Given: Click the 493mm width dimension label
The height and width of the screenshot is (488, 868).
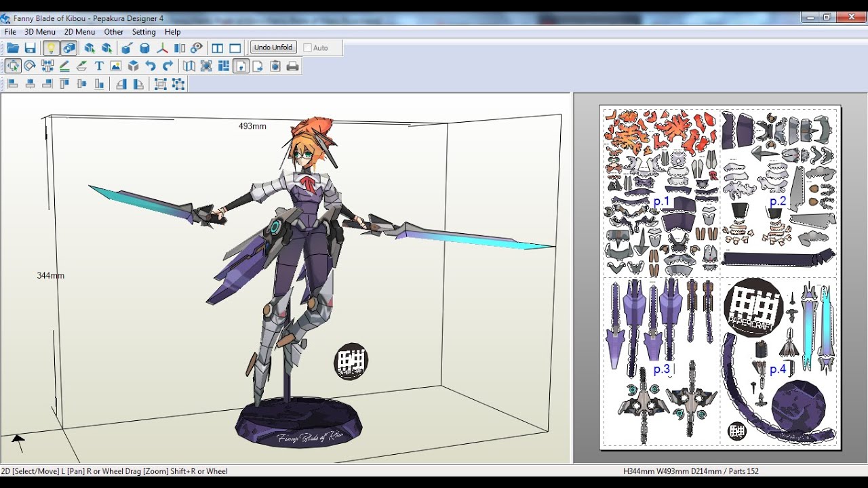Looking at the screenshot, I should click(252, 126).
